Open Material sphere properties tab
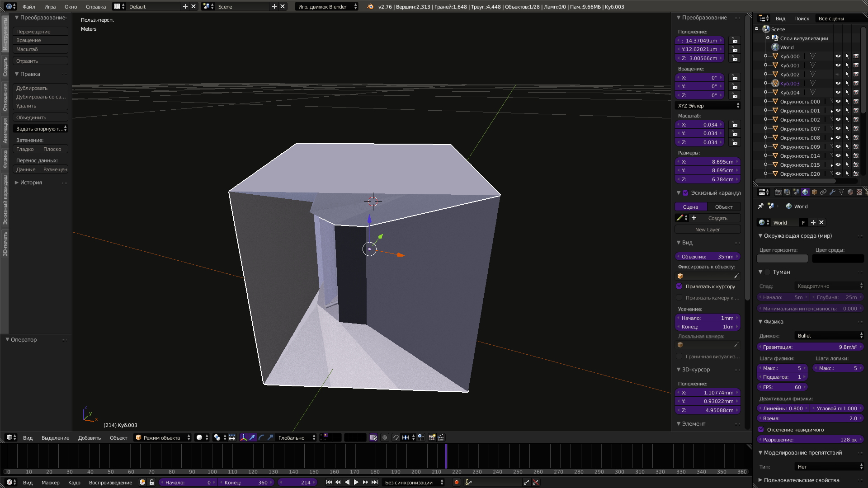The height and width of the screenshot is (488, 868). (850, 192)
